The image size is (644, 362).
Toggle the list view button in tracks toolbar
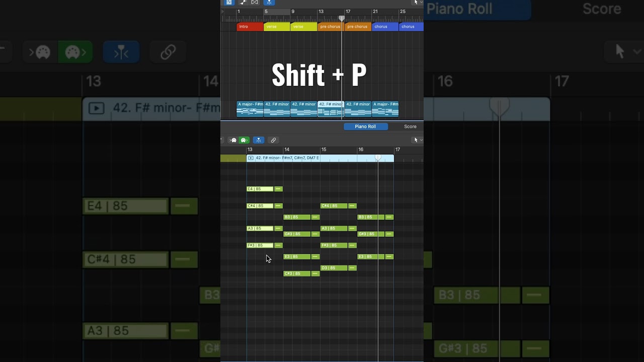229,3
